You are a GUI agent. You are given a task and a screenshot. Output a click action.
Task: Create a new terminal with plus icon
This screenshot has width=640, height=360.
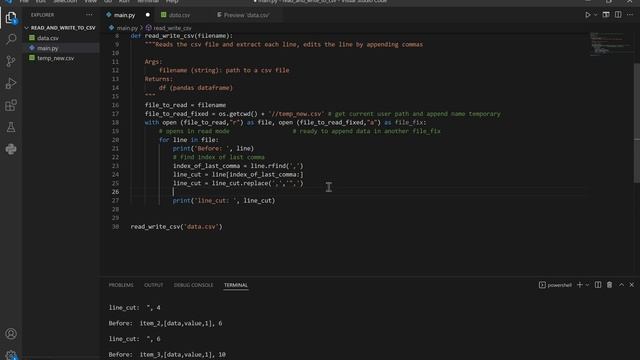tap(580, 285)
